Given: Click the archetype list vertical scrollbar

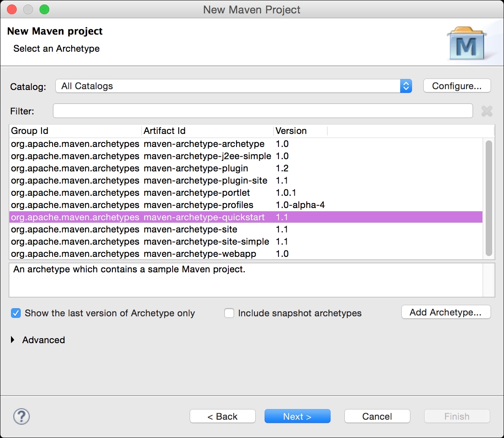Looking at the screenshot, I should pyautogui.click(x=489, y=198).
